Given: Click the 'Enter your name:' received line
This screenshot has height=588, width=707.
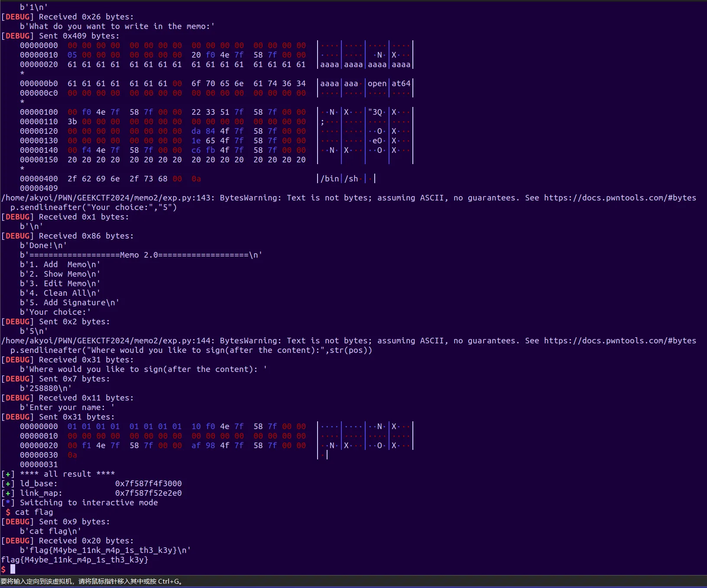Looking at the screenshot, I should (67, 407).
